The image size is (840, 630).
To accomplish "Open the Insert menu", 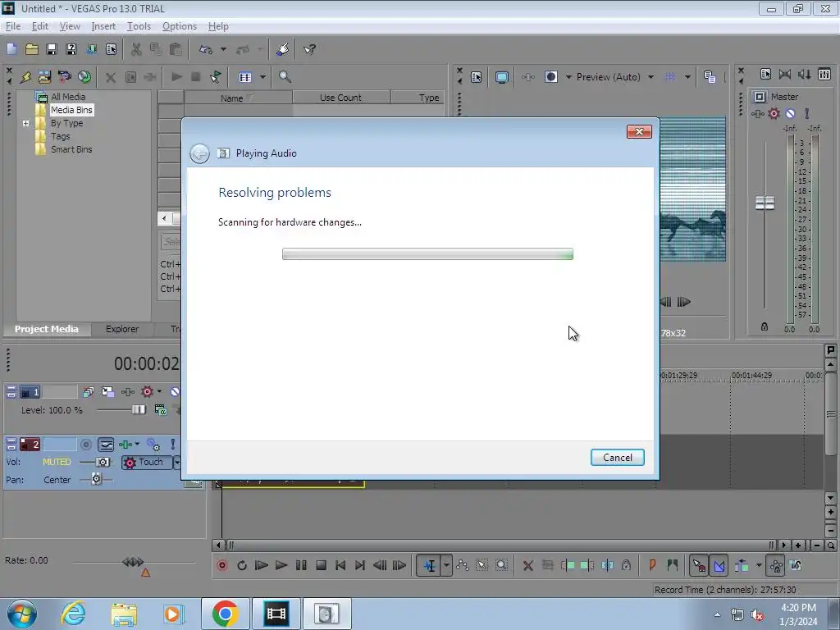I will (103, 26).
